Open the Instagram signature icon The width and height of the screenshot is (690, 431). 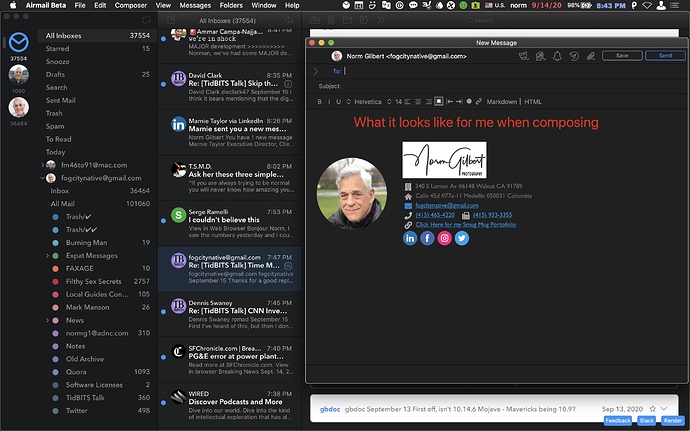[x=444, y=238]
